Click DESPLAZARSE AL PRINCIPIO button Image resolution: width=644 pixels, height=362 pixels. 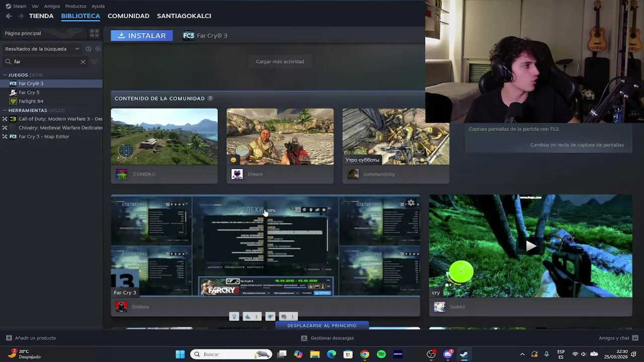pos(321,325)
